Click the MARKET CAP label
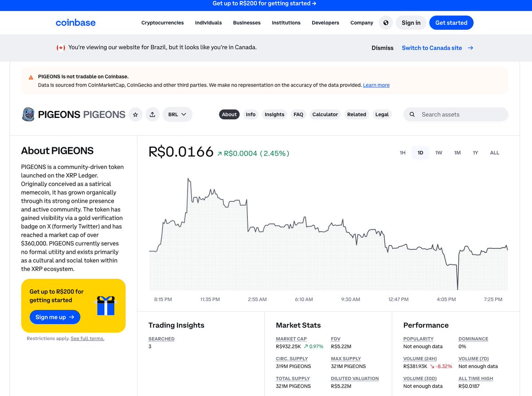 click(x=291, y=339)
